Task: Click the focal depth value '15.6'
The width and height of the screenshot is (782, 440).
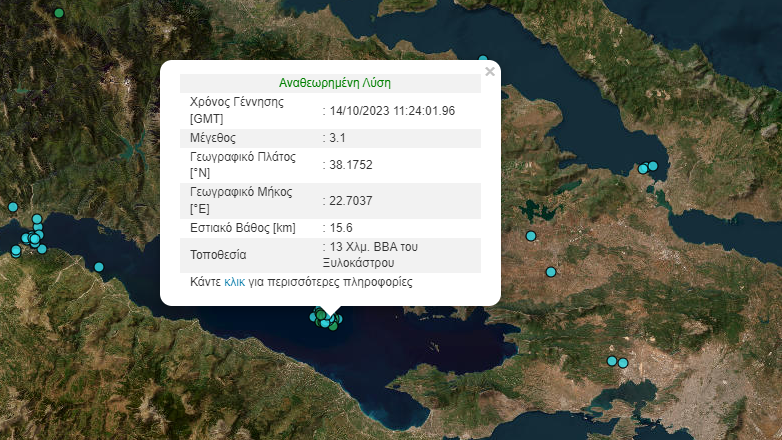Action: pos(341,228)
